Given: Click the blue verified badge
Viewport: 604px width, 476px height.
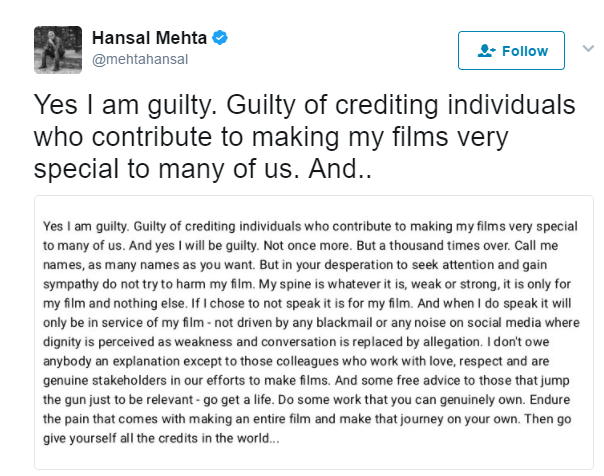Looking at the screenshot, I should pyautogui.click(x=221, y=39).
